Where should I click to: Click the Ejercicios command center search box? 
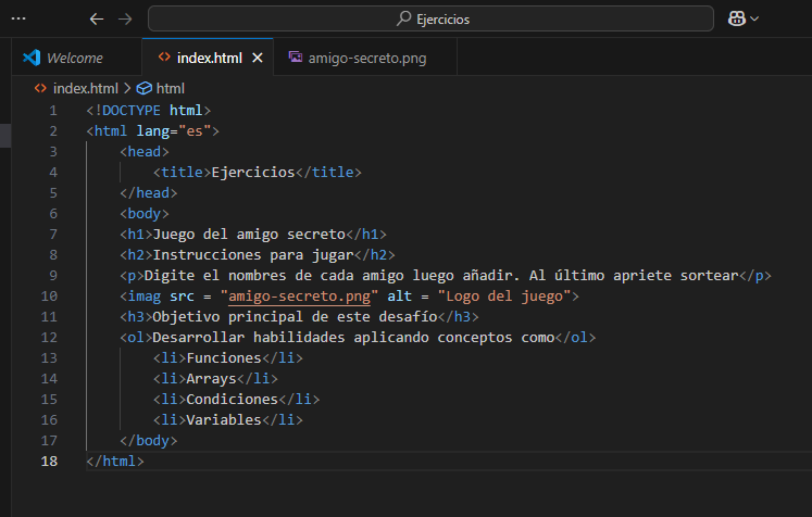tap(431, 19)
